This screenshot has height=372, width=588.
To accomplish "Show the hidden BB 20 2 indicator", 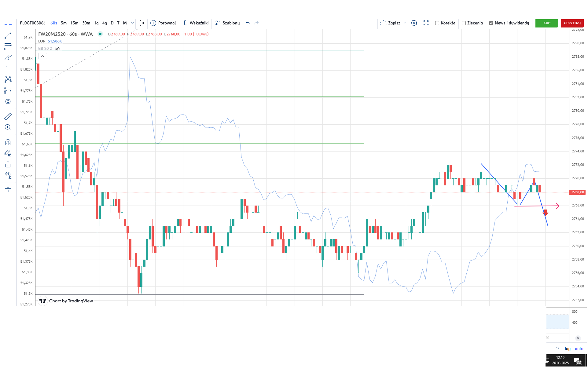I will pos(57,49).
